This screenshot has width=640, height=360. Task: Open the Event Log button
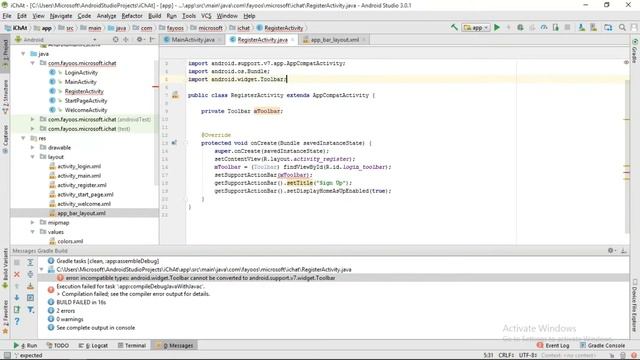tap(553, 345)
